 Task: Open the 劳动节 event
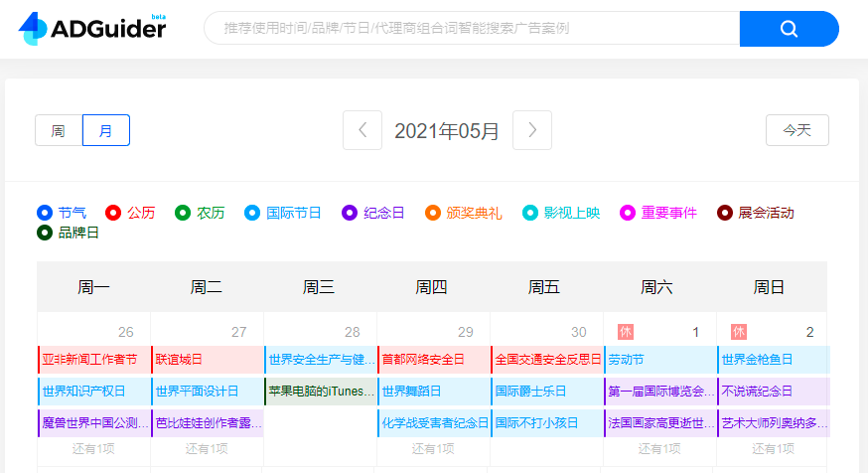click(660, 360)
